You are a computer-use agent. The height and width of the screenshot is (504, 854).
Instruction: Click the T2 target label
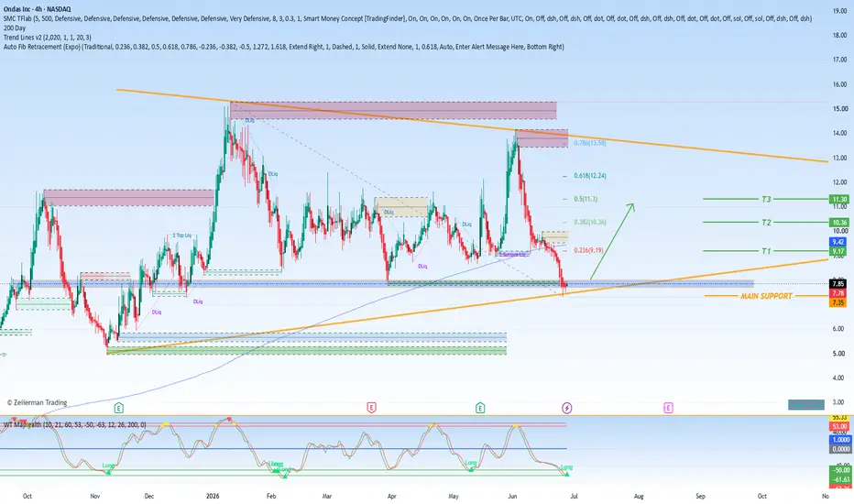766,223
